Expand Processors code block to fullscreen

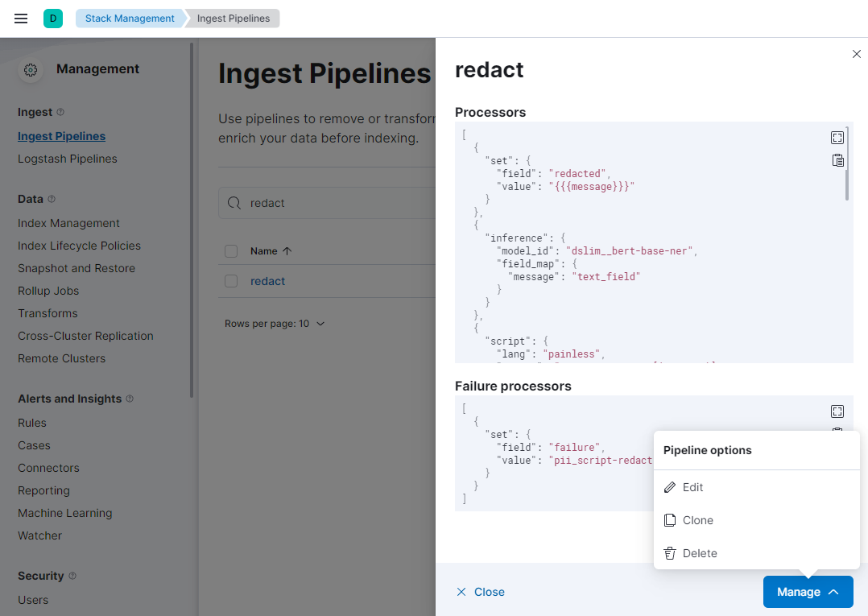[837, 138]
